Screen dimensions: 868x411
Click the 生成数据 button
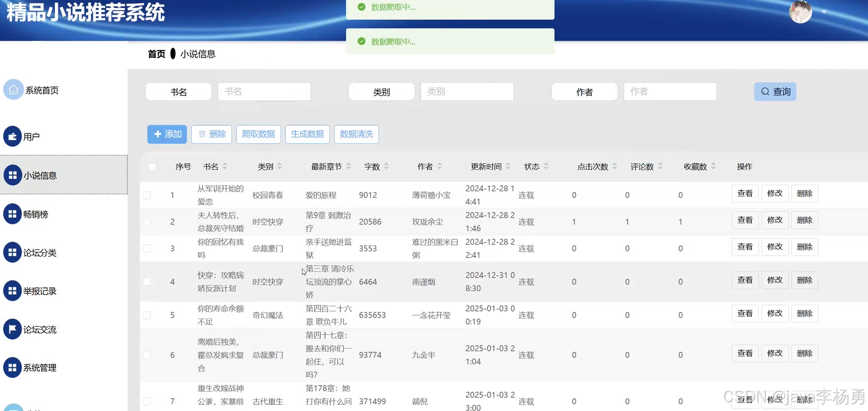(x=307, y=134)
